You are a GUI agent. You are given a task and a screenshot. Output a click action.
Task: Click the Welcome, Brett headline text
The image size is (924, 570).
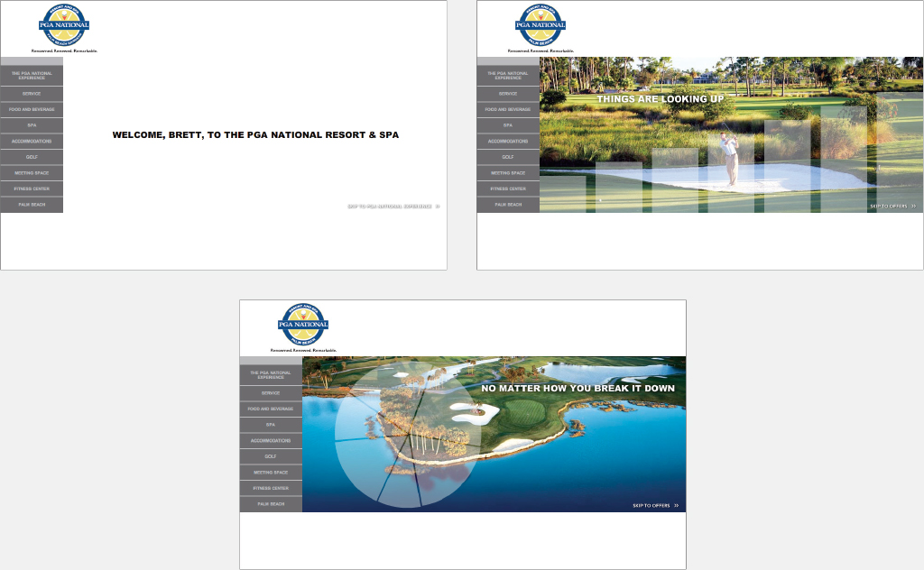click(x=255, y=135)
